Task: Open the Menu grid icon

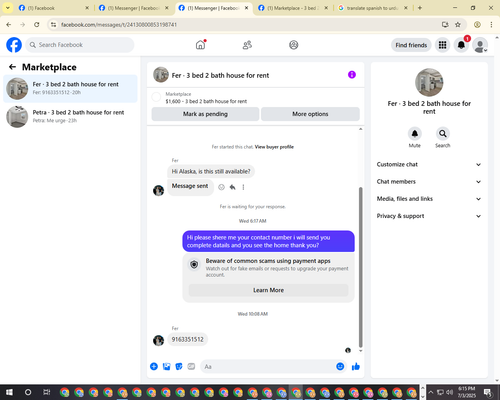Action: (x=442, y=45)
